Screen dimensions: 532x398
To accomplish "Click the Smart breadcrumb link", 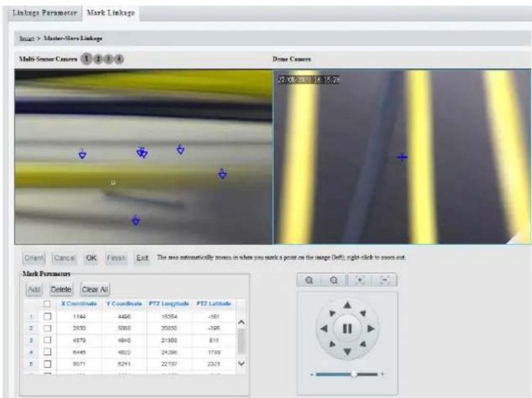I will pos(26,38).
